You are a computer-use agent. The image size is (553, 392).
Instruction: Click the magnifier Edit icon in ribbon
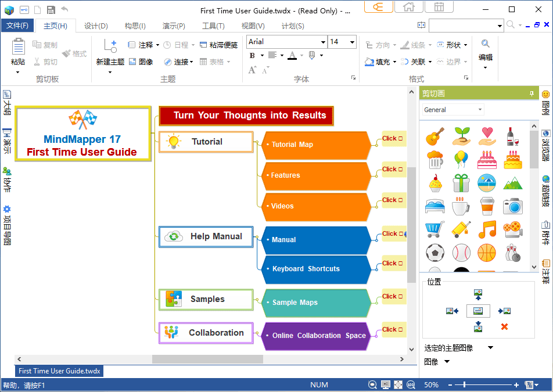coord(485,44)
